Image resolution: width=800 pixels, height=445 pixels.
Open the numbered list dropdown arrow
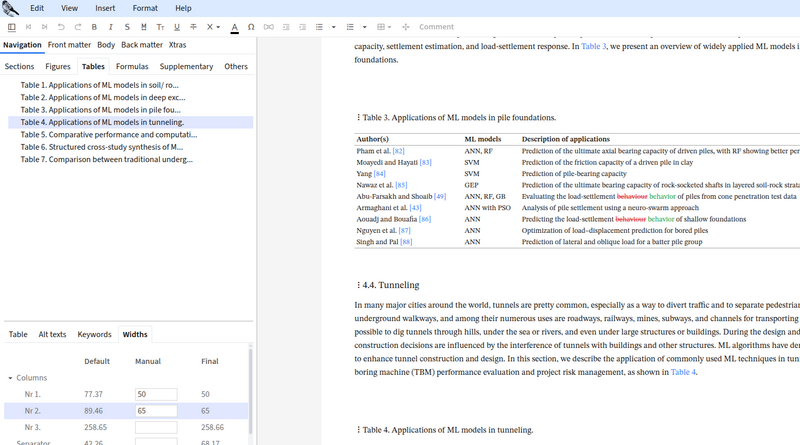[x=364, y=27]
